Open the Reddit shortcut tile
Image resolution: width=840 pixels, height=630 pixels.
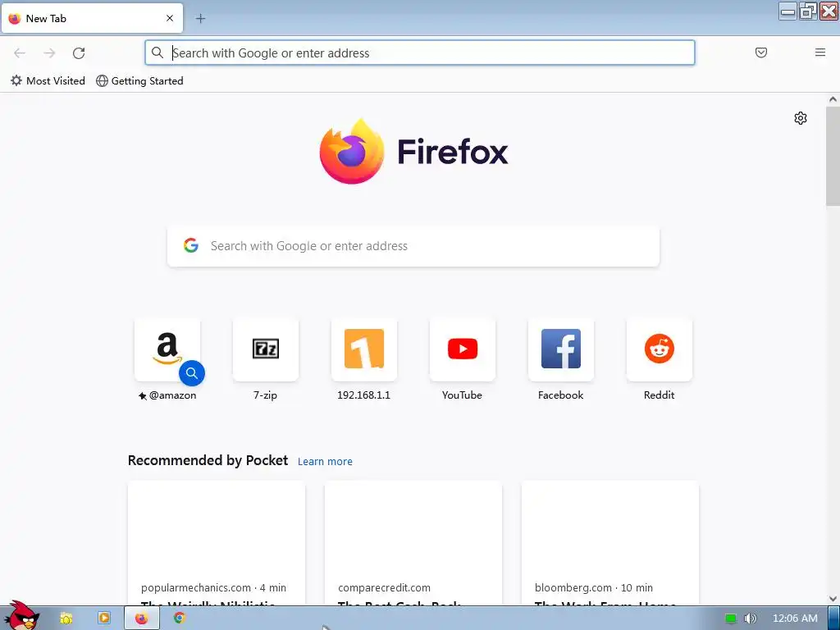pyautogui.click(x=659, y=349)
